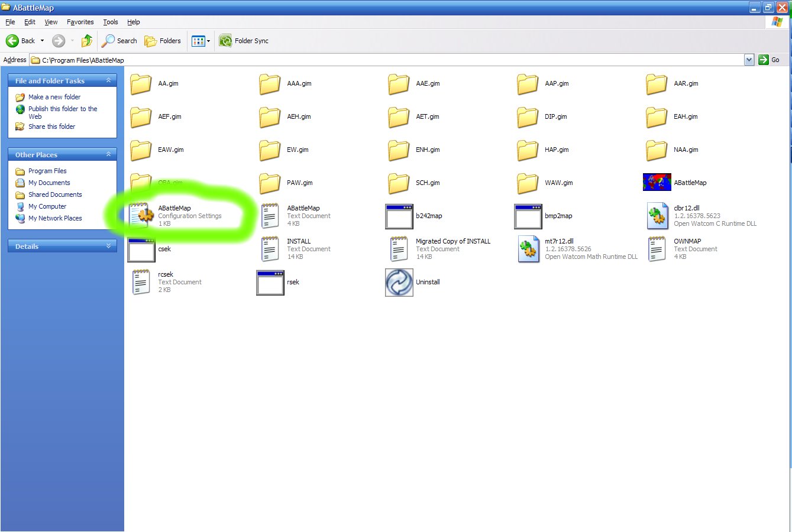The height and width of the screenshot is (532, 792).
Task: Open My Computer link
Action: pyautogui.click(x=47, y=206)
